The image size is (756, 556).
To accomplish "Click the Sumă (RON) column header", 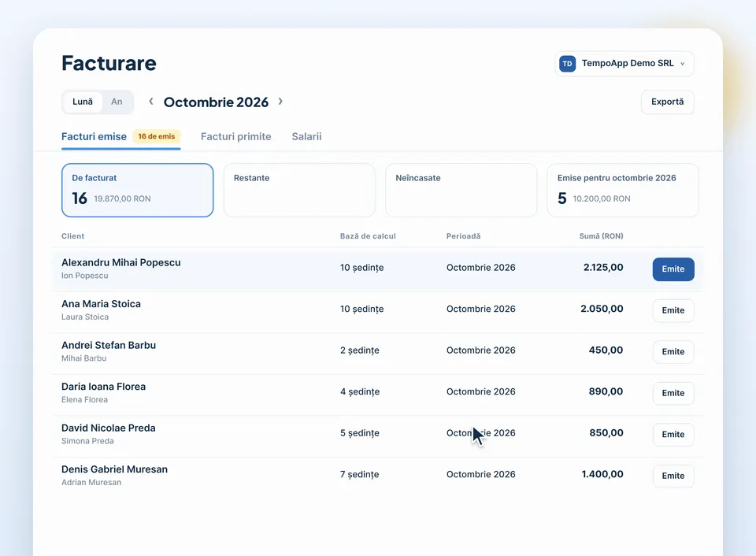I will click(x=601, y=236).
